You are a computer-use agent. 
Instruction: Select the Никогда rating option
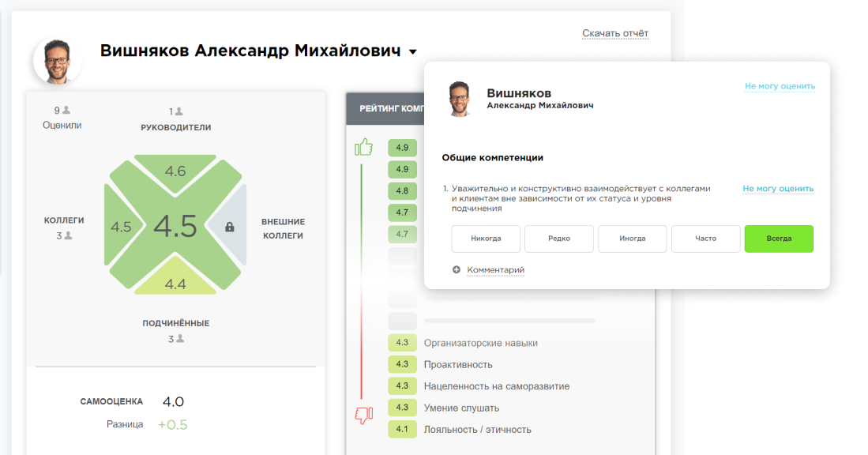tap(485, 238)
